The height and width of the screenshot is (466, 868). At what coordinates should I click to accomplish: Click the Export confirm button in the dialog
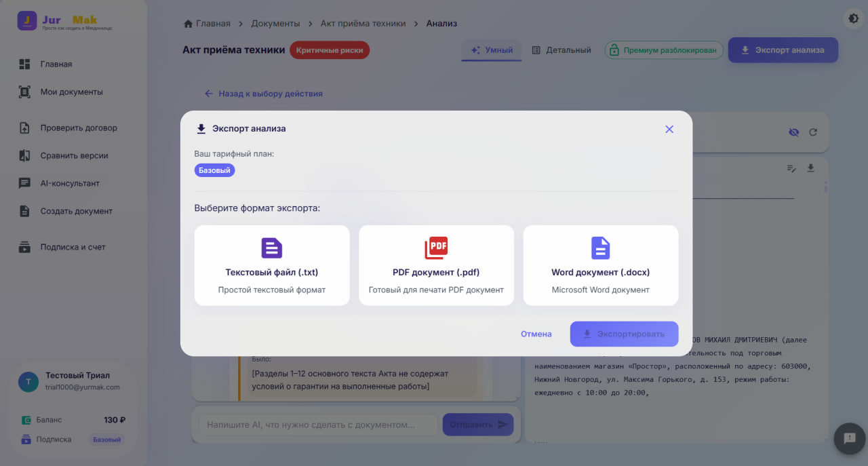click(x=624, y=334)
